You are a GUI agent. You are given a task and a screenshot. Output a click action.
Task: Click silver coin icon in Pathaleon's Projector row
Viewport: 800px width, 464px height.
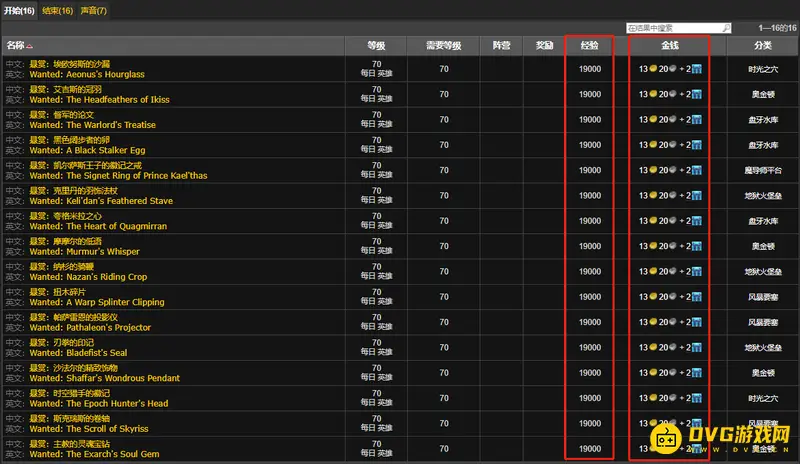tap(672, 322)
